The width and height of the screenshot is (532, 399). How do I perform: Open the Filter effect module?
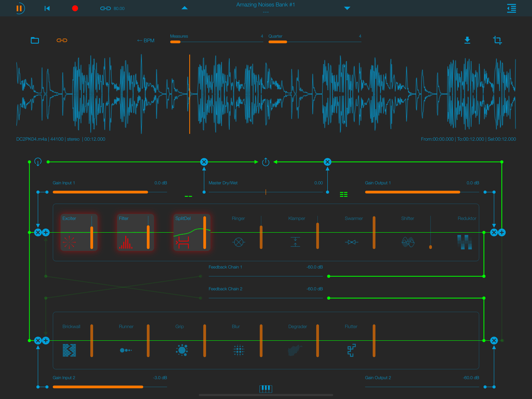pyautogui.click(x=135, y=232)
